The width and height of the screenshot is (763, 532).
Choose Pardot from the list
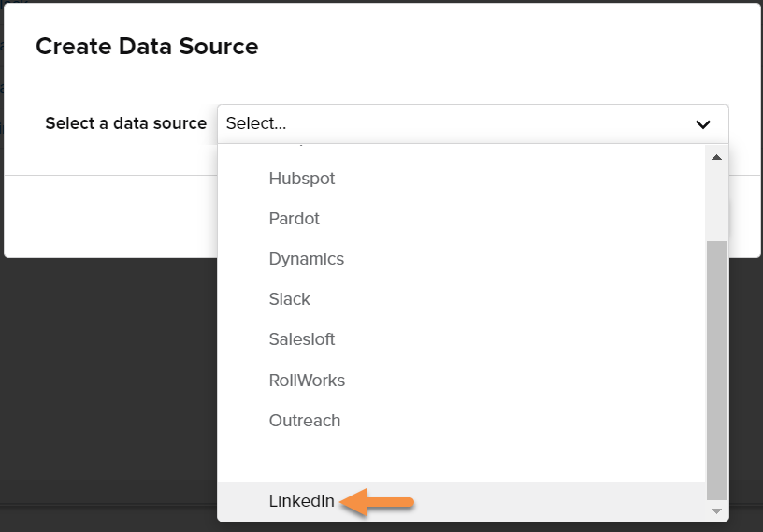pos(461,219)
